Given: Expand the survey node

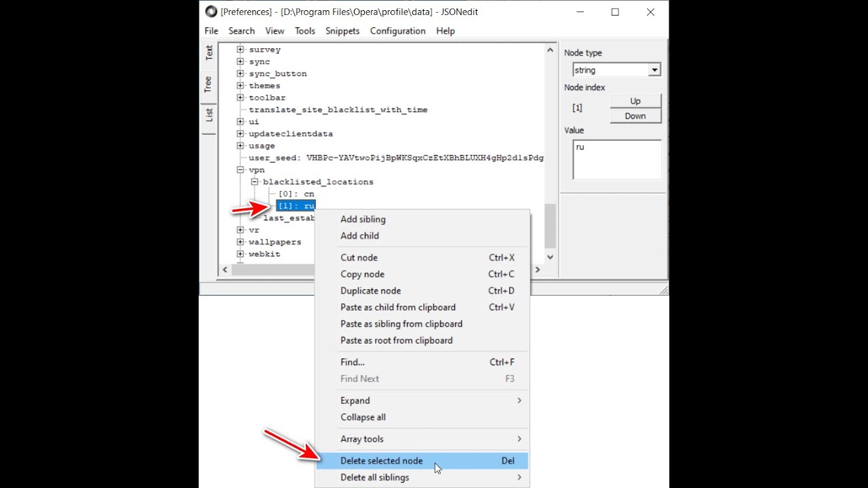Looking at the screenshot, I should click(240, 49).
